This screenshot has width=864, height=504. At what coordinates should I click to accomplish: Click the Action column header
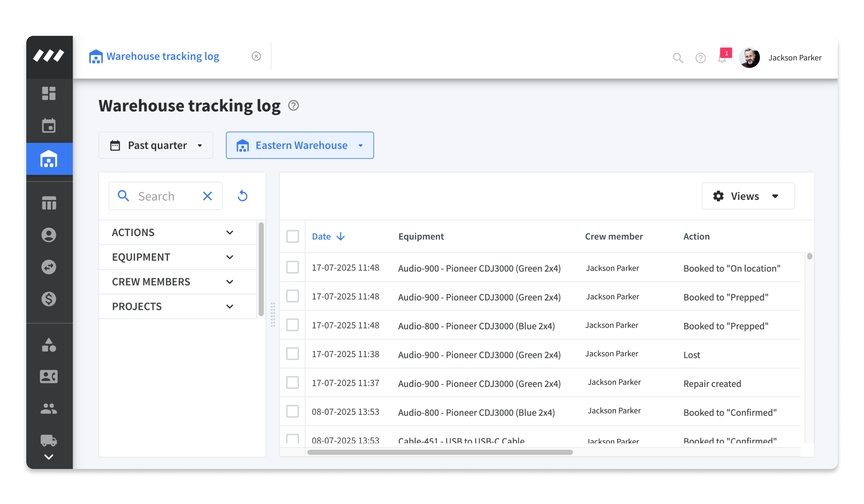point(696,236)
